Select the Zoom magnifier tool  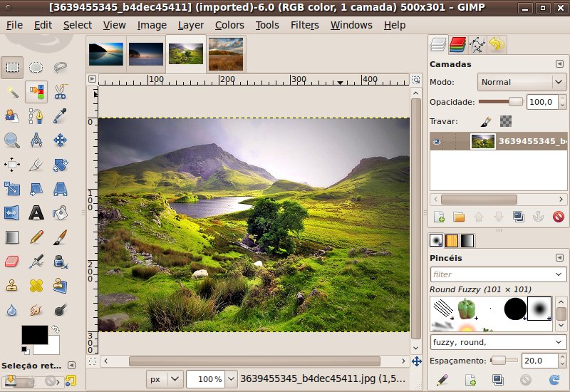click(x=12, y=140)
